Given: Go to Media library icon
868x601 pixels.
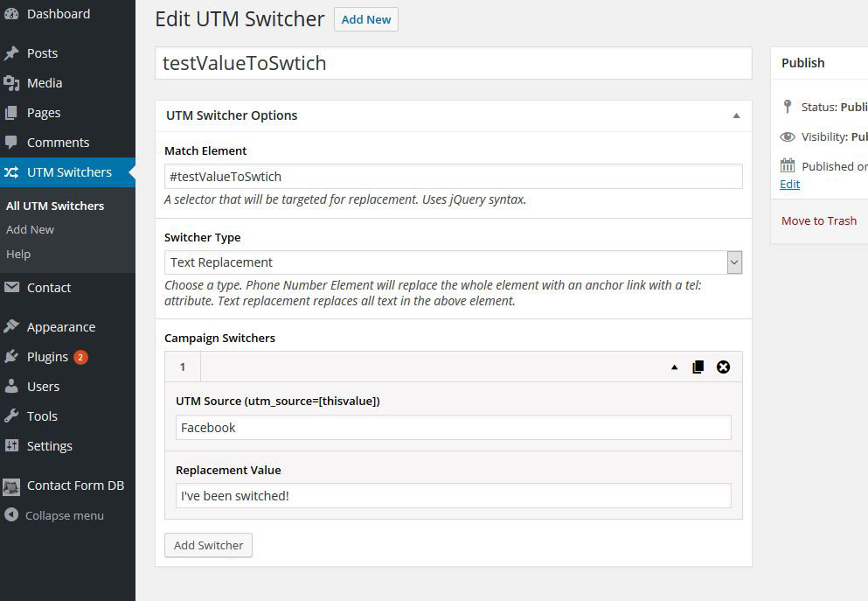Looking at the screenshot, I should click(x=11, y=83).
